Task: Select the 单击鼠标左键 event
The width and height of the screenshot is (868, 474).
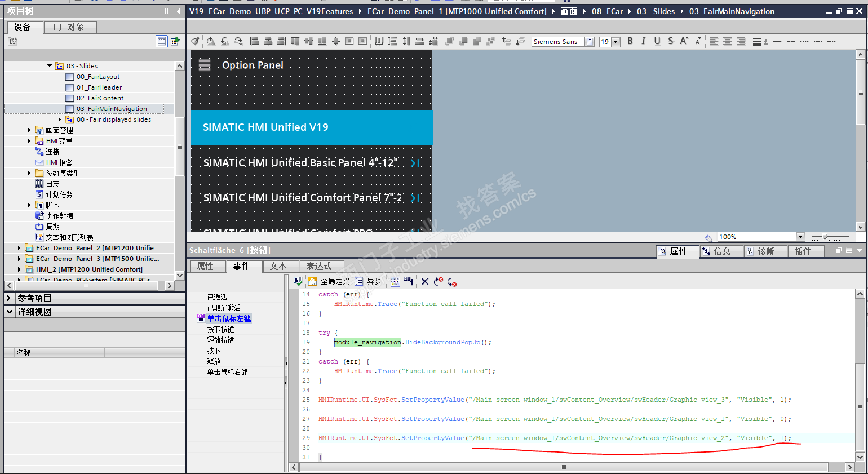Action: [x=229, y=318]
